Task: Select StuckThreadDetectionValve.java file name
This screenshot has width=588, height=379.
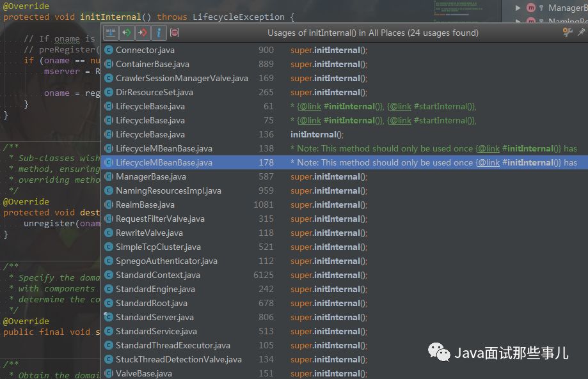Action: coord(179,360)
